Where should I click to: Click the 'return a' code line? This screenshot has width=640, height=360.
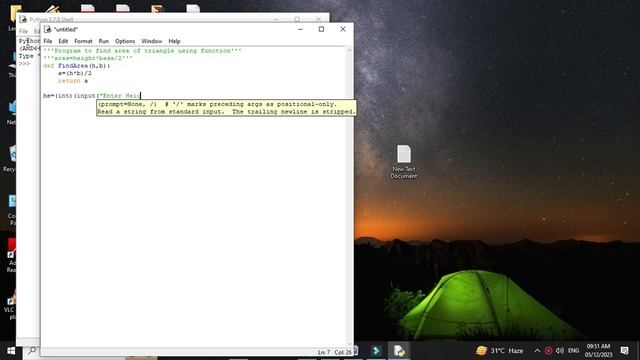tap(73, 81)
